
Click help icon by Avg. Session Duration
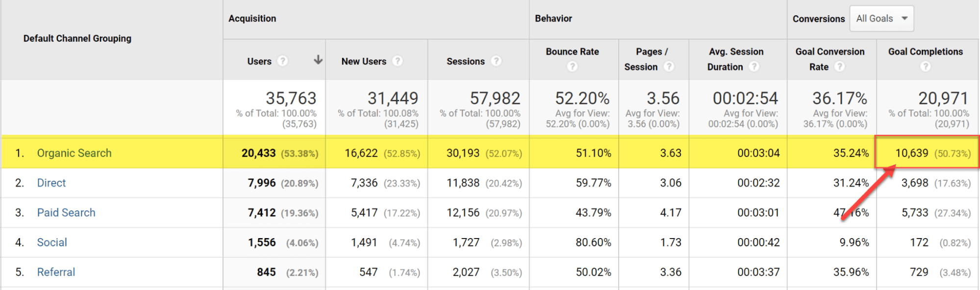click(754, 67)
